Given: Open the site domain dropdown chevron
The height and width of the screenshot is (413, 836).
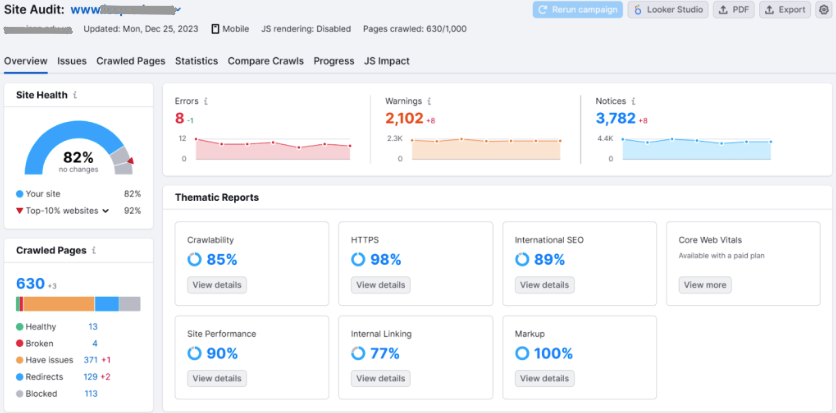Looking at the screenshot, I should [x=178, y=11].
